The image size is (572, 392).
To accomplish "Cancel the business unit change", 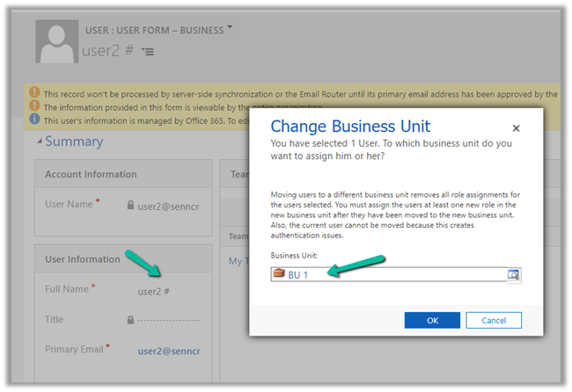I will 494,320.
